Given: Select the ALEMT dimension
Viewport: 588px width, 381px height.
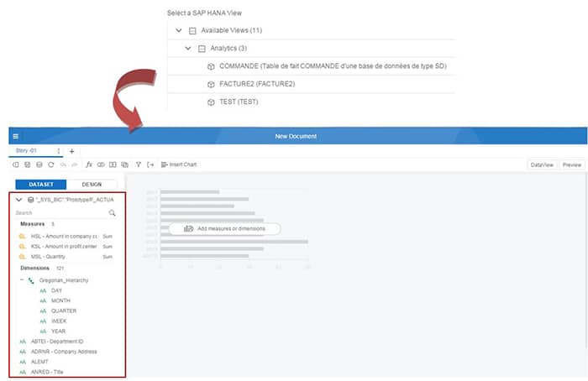Looking at the screenshot, I should point(39,362).
